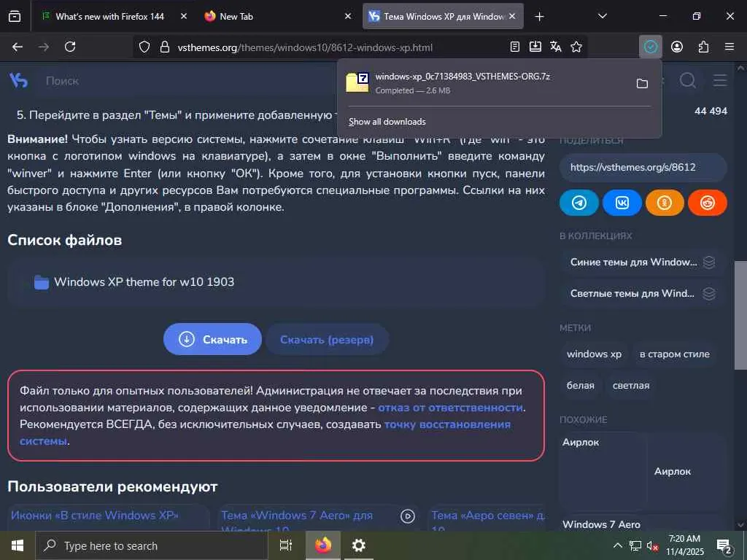Reload the current page
The height and width of the screenshot is (560, 747).
tap(70, 47)
